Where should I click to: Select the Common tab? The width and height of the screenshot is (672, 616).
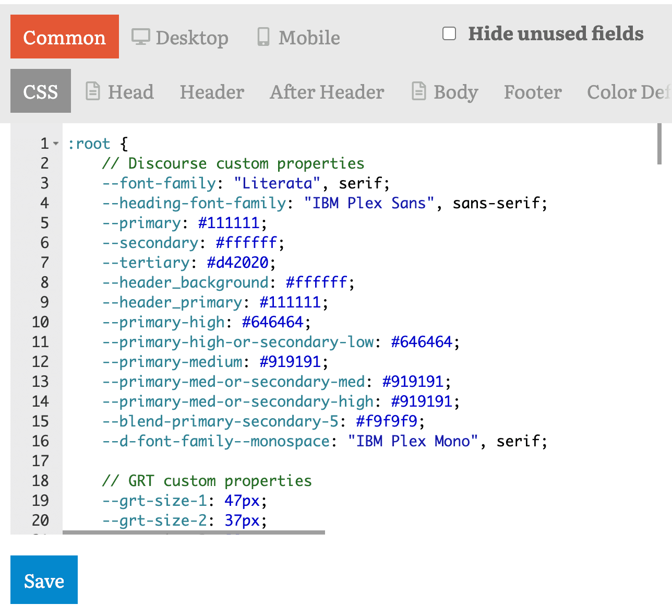coord(65,37)
